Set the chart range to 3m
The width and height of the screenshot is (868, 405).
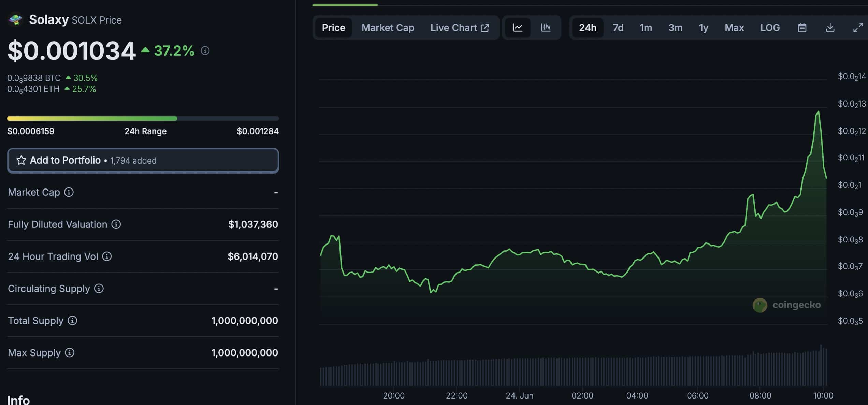[x=676, y=28]
